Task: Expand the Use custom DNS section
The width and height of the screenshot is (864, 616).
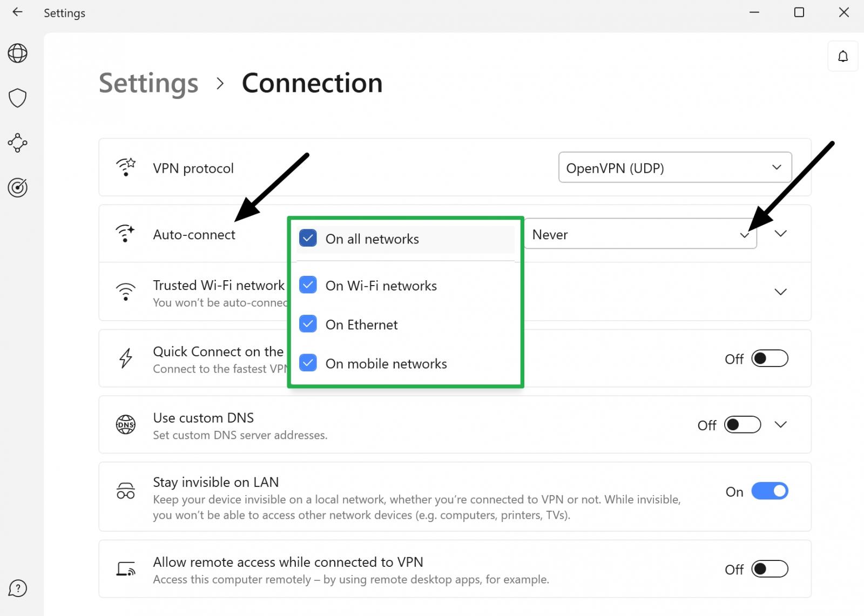Action: [780, 424]
